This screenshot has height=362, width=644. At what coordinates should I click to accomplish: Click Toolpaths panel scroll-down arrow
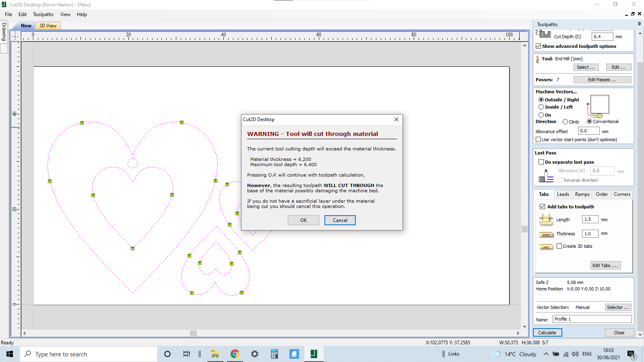[640, 334]
